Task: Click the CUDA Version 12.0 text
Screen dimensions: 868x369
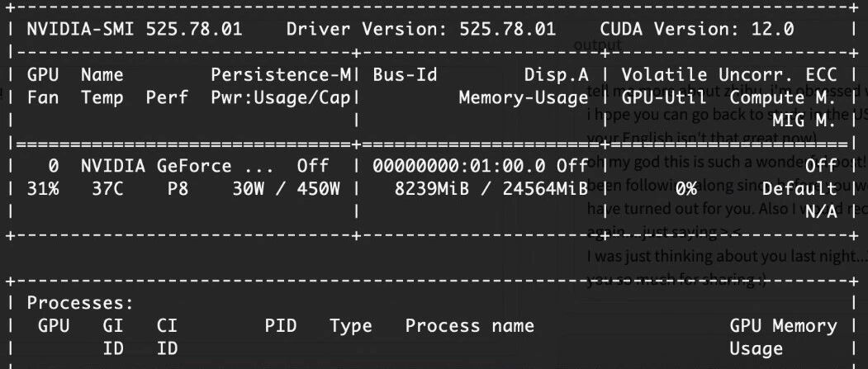Action: (698, 29)
